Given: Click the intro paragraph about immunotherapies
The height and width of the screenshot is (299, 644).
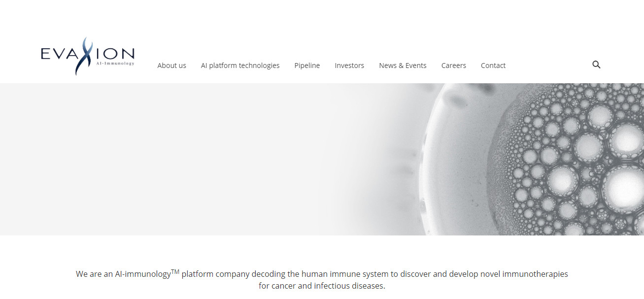Looking at the screenshot, I should tap(322, 279).
